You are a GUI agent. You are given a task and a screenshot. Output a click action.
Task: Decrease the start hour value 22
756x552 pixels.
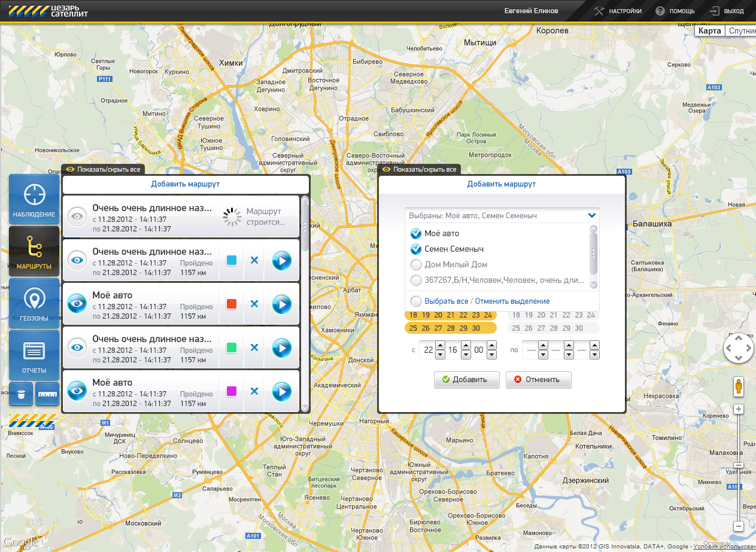coord(441,355)
